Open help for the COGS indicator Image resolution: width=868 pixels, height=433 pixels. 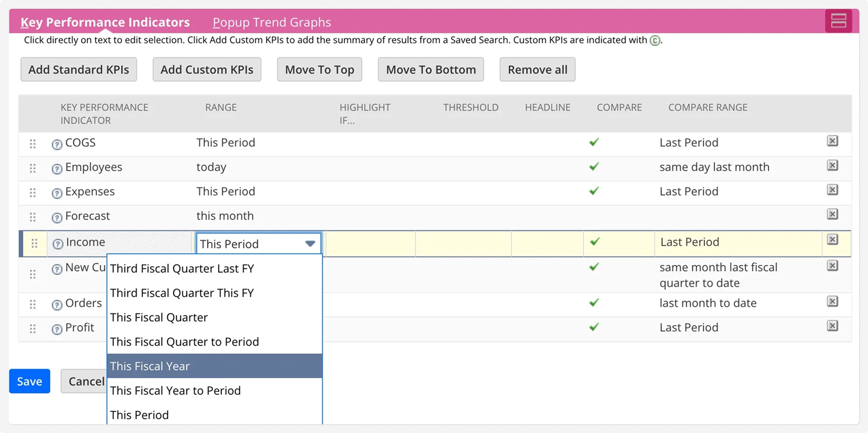(57, 143)
